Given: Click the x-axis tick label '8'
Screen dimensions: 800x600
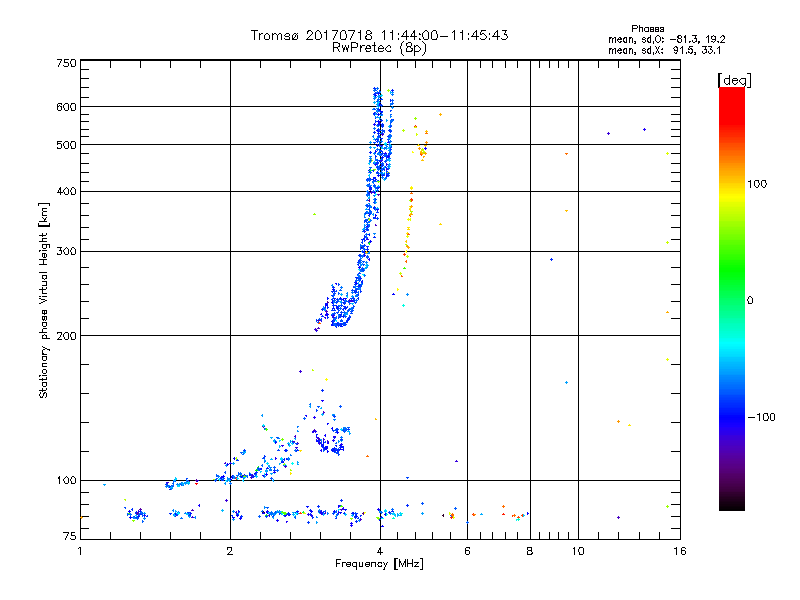Looking at the screenshot, I should (530, 551).
